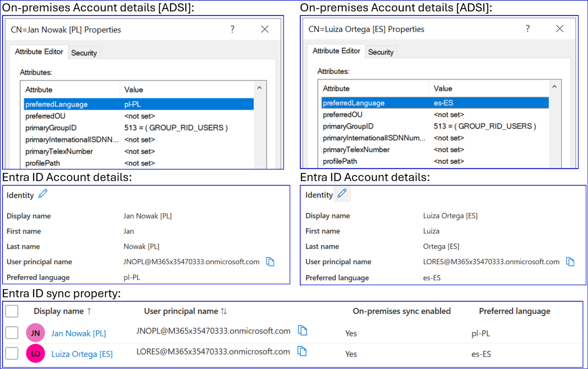Image resolution: width=588 pixels, height=369 pixels.
Task: Sort by User principal name column
Action: click(224, 311)
